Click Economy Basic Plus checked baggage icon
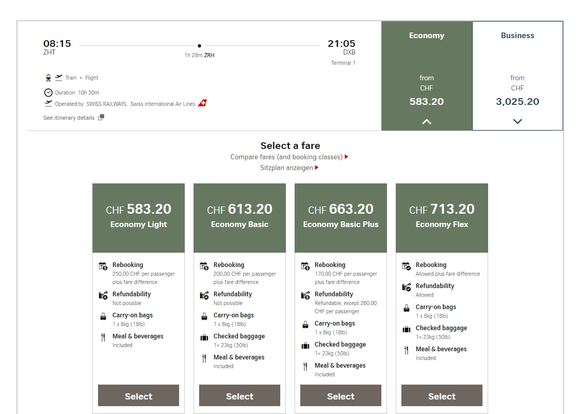This screenshot has width=580, height=414. point(305,346)
